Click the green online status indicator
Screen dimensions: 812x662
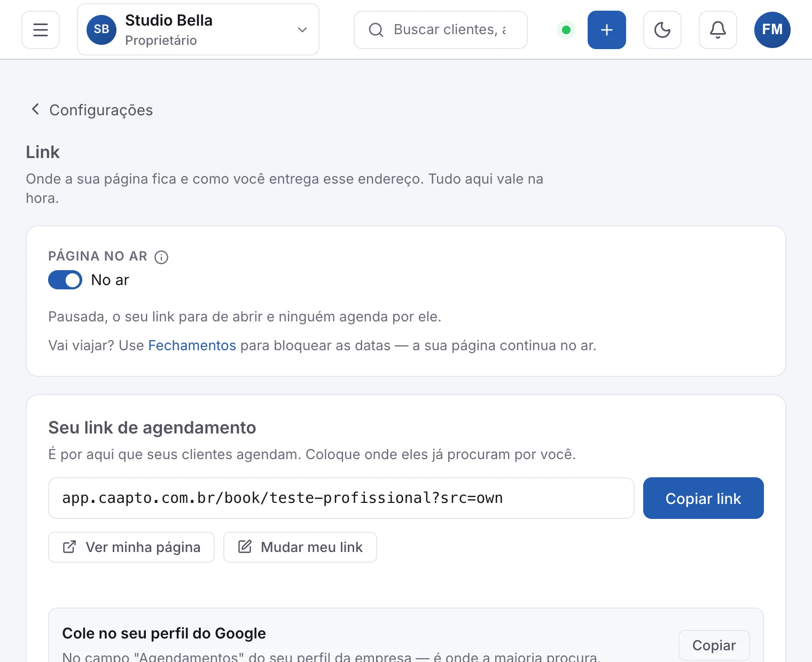coord(566,30)
